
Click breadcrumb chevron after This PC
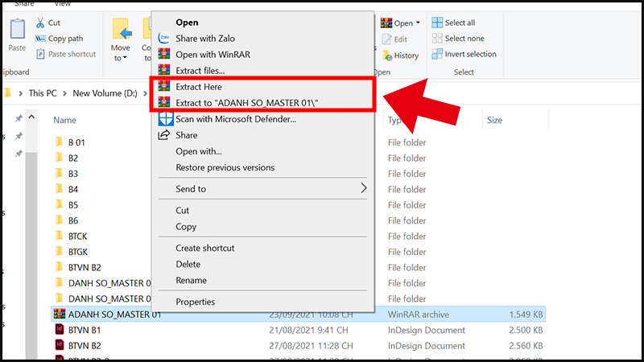[64, 93]
